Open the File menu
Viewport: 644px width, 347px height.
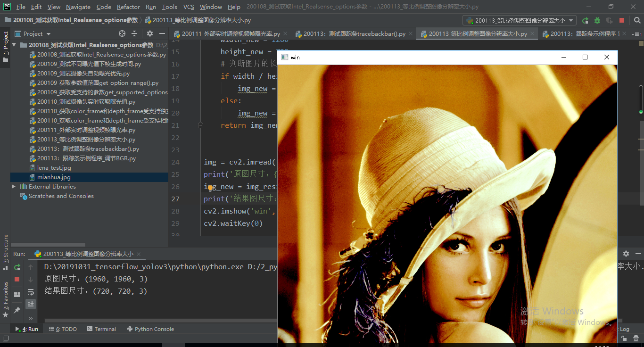[21, 7]
